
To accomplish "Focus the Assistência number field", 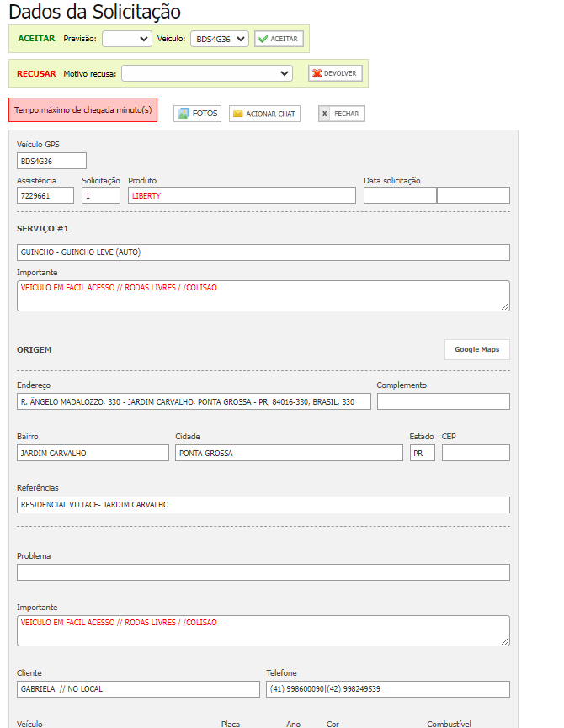I will (45, 195).
